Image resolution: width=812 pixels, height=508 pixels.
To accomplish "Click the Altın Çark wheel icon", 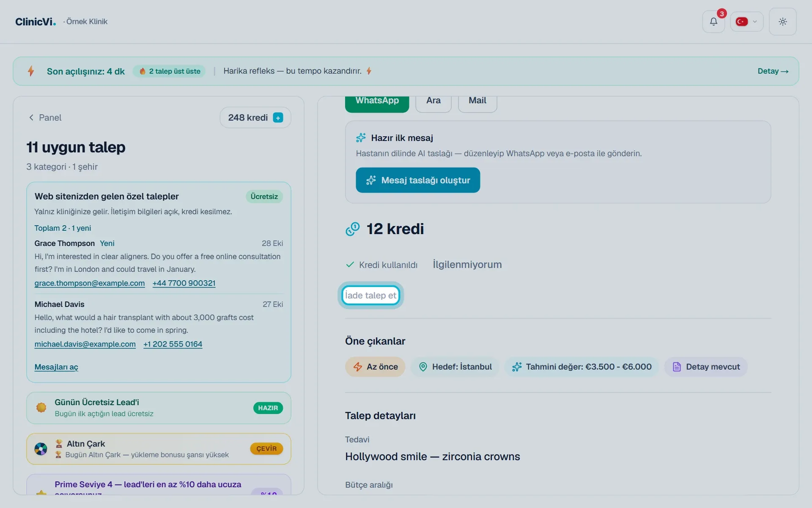I will point(41,449).
